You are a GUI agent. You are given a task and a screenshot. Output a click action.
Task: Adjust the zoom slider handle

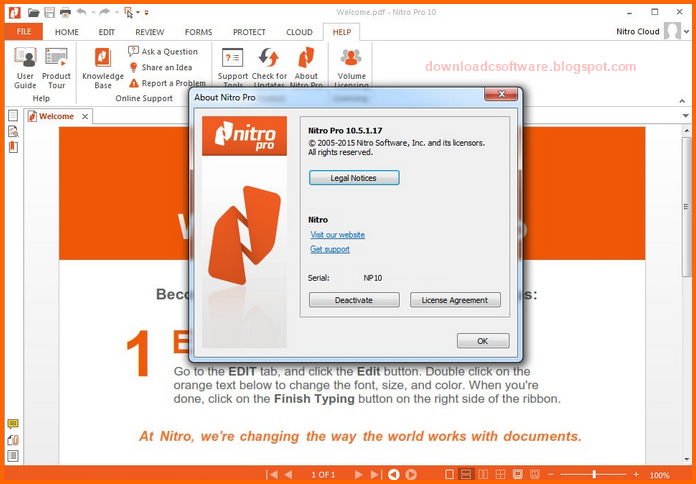point(594,474)
